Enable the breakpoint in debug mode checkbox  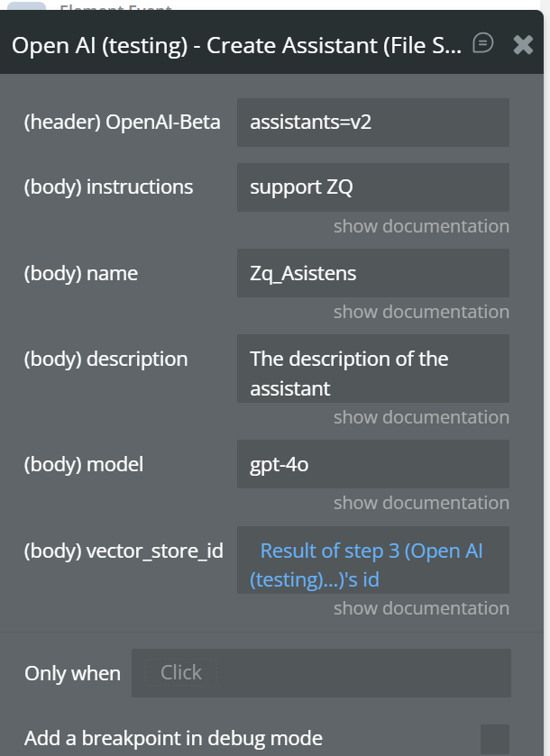(494, 738)
